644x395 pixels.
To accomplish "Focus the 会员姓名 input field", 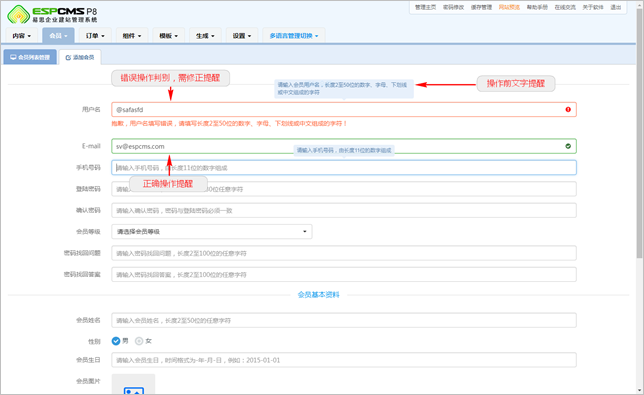I will 344,320.
